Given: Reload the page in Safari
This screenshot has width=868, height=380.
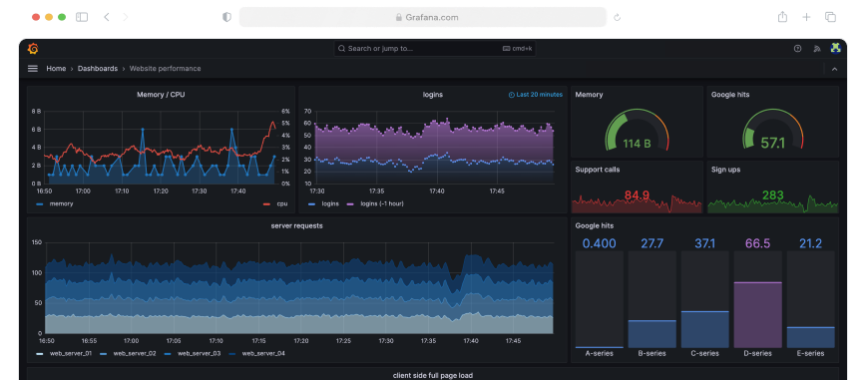Looking at the screenshot, I should tap(618, 17).
